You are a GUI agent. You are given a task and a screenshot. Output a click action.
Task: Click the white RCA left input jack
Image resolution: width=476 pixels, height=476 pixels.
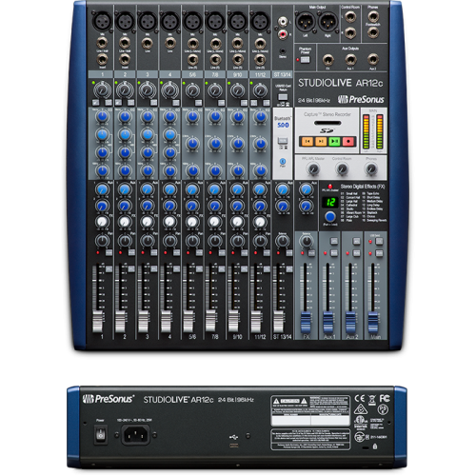click(283, 22)
